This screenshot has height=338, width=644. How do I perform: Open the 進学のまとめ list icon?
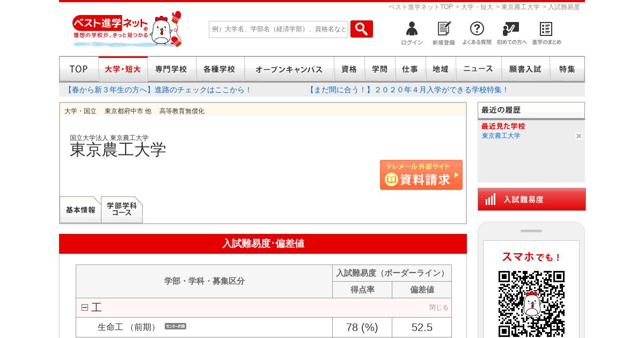546,33
